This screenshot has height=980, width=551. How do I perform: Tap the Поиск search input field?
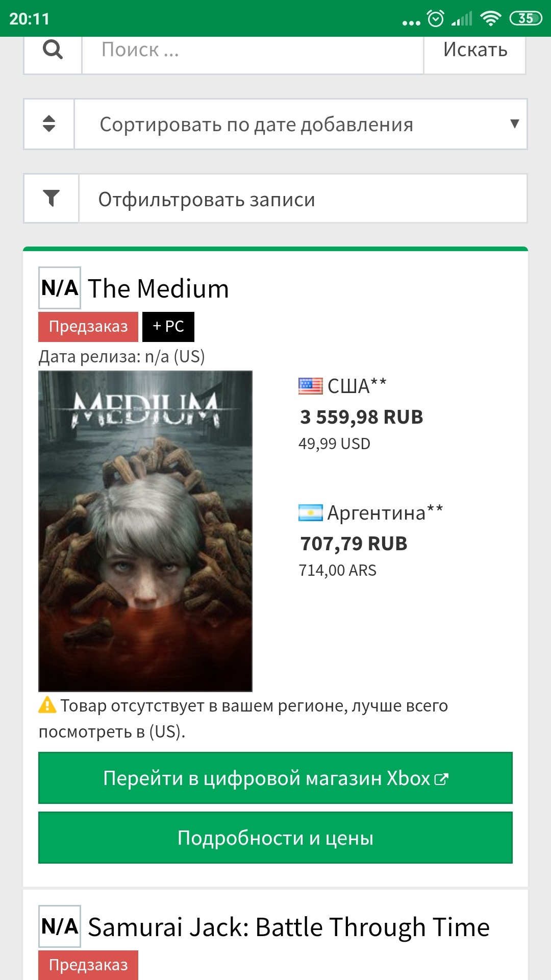(x=252, y=50)
